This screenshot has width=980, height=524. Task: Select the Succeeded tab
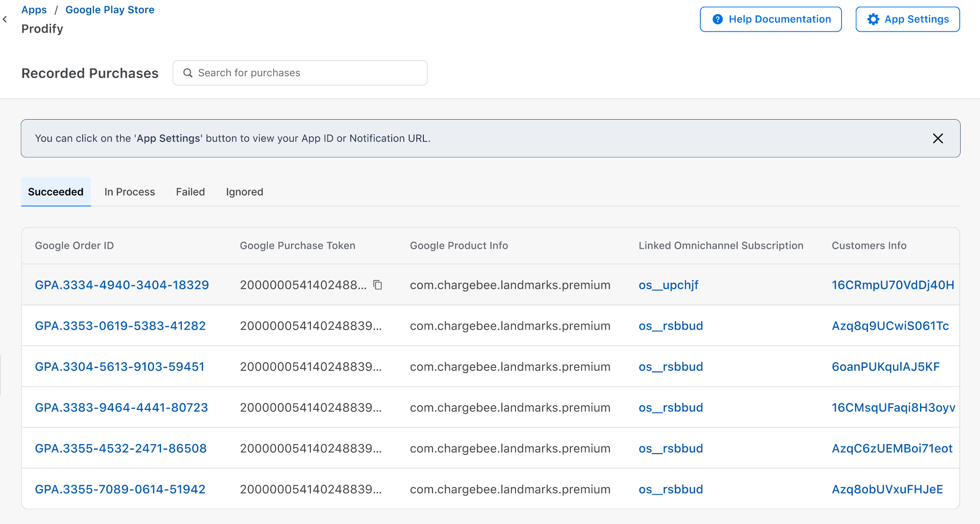click(56, 192)
